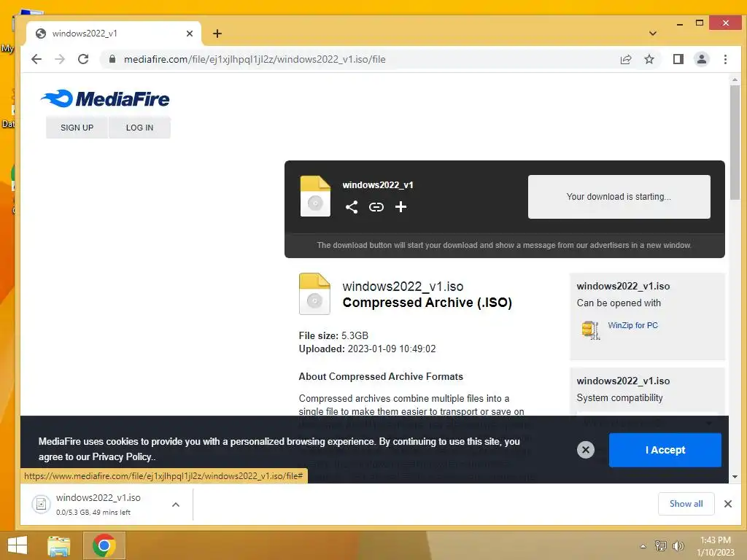Click the large ISO file icon beside filename
The image size is (747, 560).
click(314, 294)
